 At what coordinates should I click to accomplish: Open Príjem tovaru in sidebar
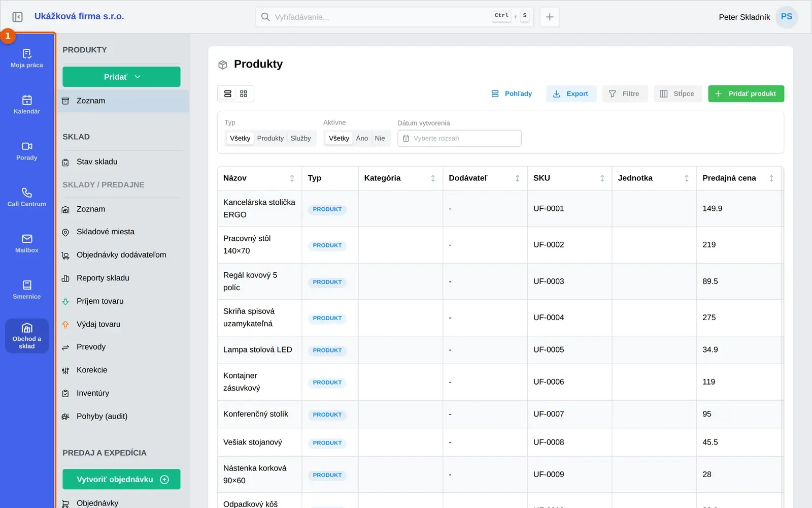(x=121, y=301)
